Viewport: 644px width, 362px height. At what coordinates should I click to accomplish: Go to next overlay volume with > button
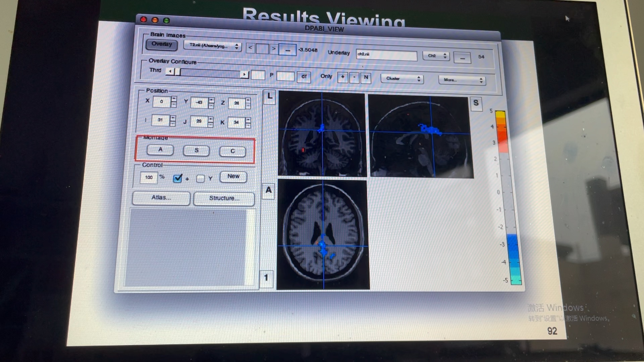(274, 49)
